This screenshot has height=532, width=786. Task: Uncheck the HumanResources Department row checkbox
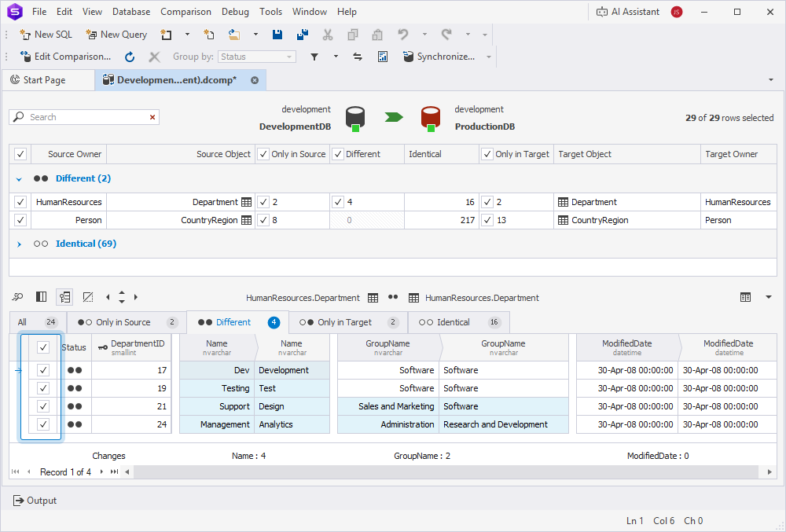point(19,202)
